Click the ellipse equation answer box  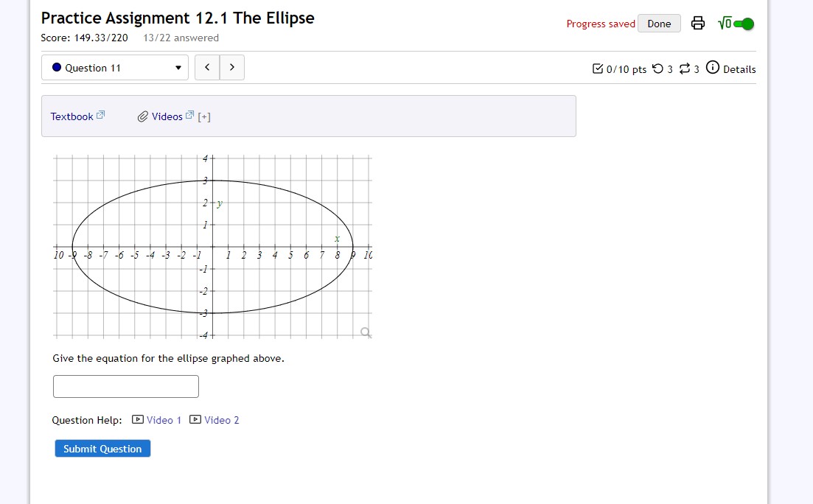coord(125,385)
